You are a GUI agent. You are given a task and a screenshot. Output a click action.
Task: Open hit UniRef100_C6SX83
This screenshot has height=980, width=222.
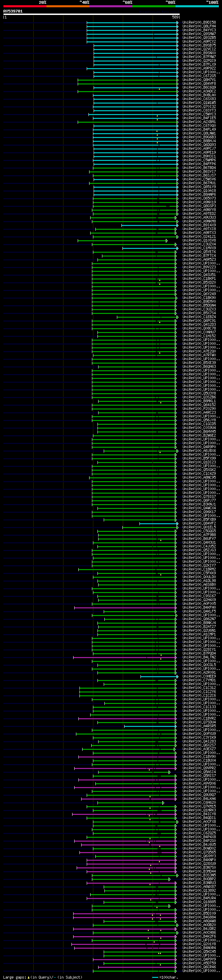pos(199,99)
